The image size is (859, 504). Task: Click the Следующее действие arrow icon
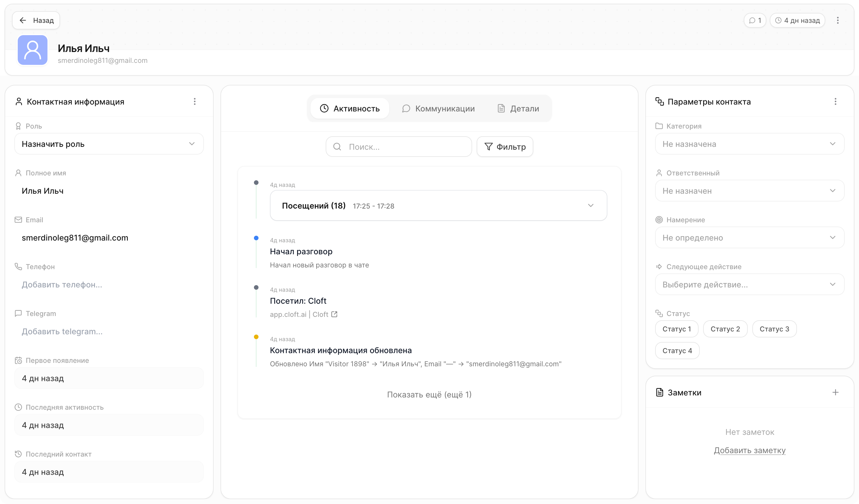coord(659,266)
